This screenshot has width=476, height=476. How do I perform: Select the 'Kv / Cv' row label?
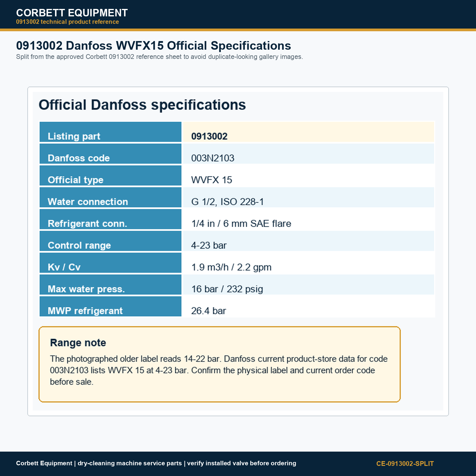pos(64,267)
